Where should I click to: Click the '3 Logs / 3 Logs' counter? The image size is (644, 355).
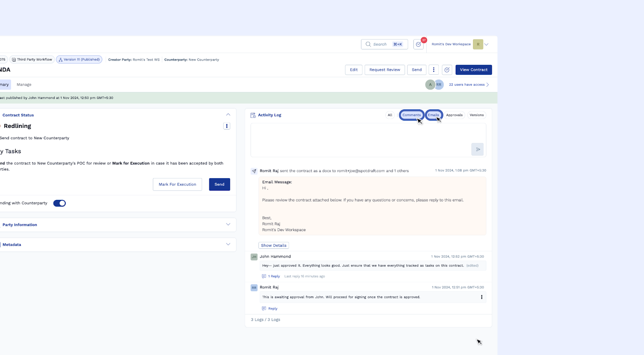click(x=266, y=320)
